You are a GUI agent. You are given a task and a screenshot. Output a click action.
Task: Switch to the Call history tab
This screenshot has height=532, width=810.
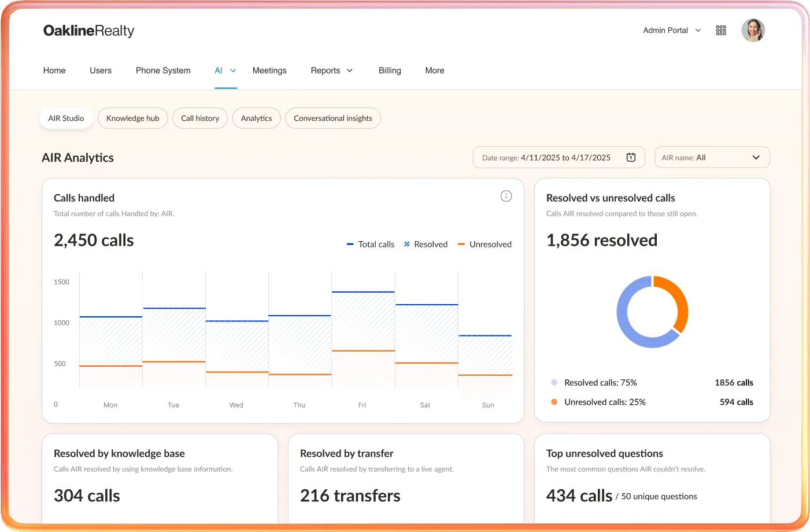pos(200,118)
